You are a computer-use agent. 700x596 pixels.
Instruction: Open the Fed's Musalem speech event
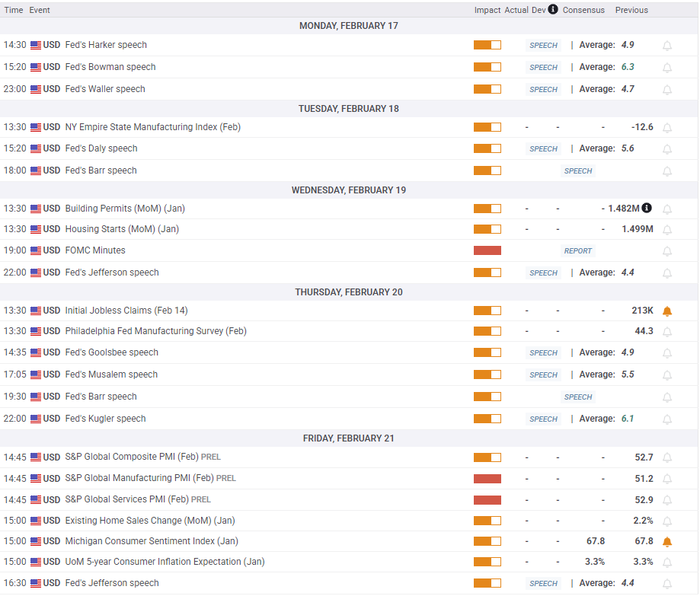[x=111, y=374]
